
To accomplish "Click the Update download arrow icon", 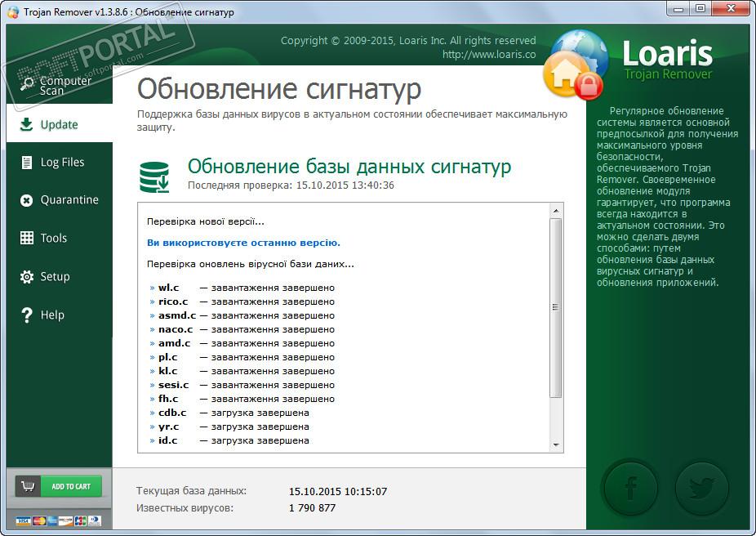I will tap(26, 124).
